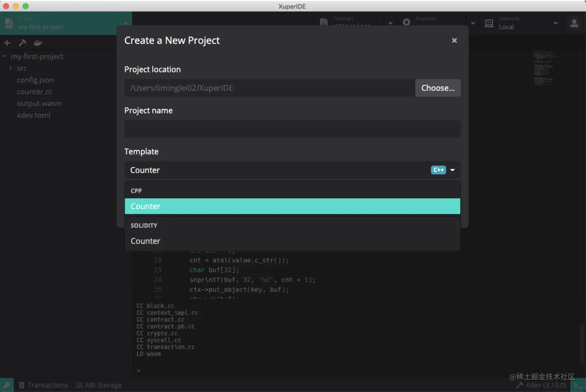Select the CPP Counter template
The width and height of the screenshot is (586, 392).
(x=292, y=206)
